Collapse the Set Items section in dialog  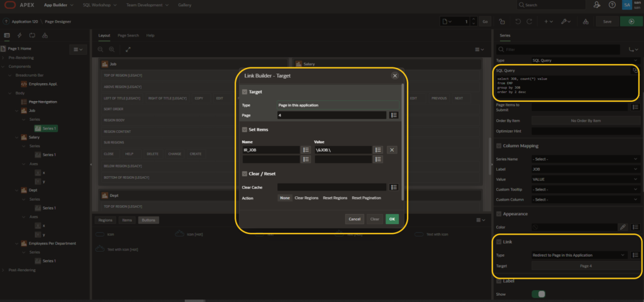coord(245,130)
